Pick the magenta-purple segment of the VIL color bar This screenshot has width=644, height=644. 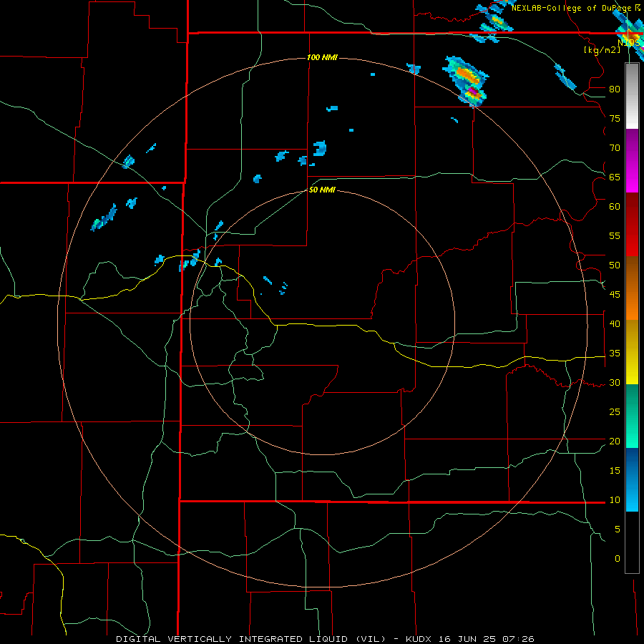coord(632,160)
